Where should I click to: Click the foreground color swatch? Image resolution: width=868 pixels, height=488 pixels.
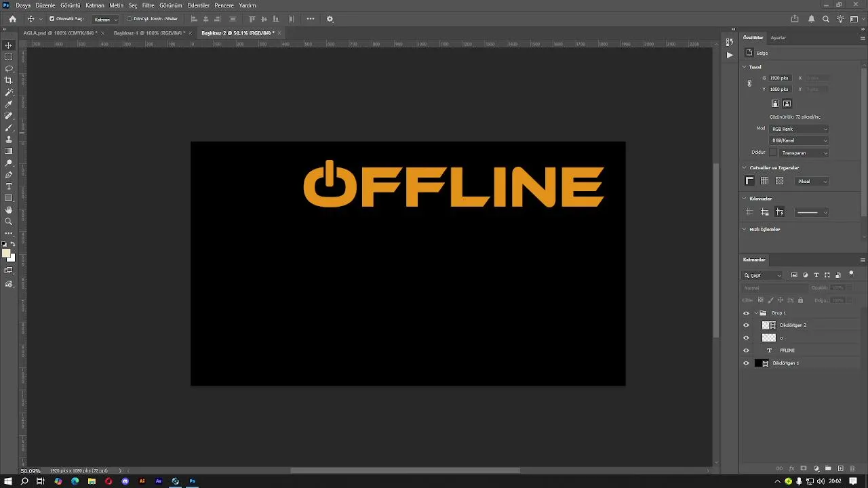[x=6, y=253]
